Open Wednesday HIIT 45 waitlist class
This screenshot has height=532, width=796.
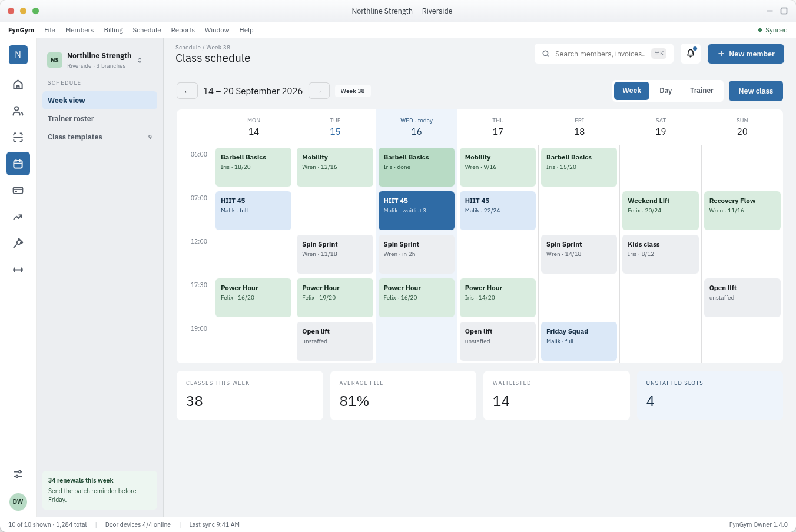pos(416,211)
